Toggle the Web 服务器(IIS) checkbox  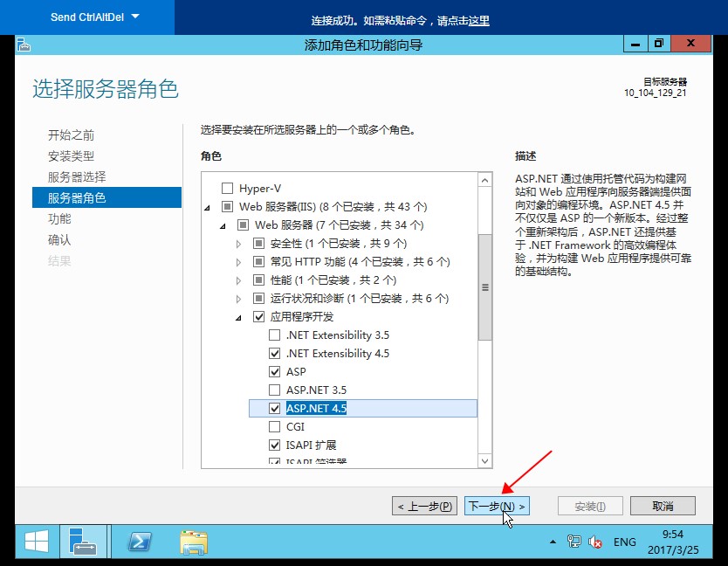227,206
